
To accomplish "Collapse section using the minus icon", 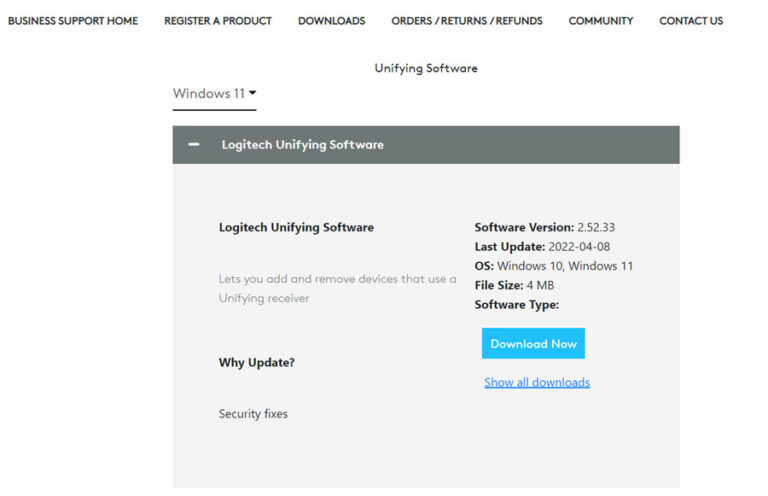I will [194, 145].
